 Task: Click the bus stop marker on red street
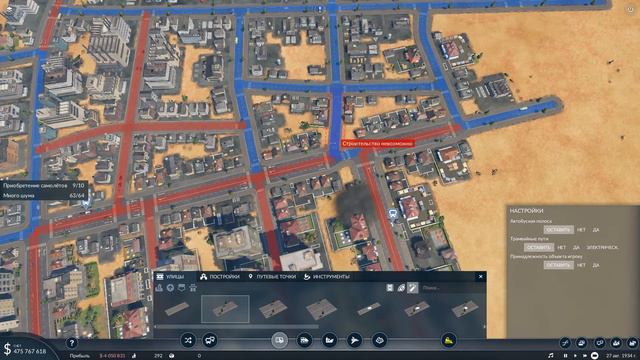point(393,214)
